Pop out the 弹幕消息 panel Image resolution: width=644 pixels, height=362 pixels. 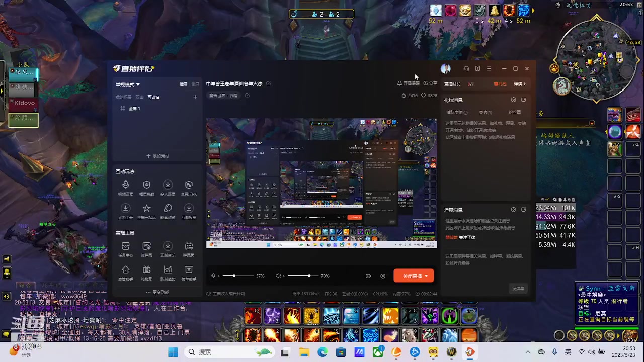pos(524,210)
